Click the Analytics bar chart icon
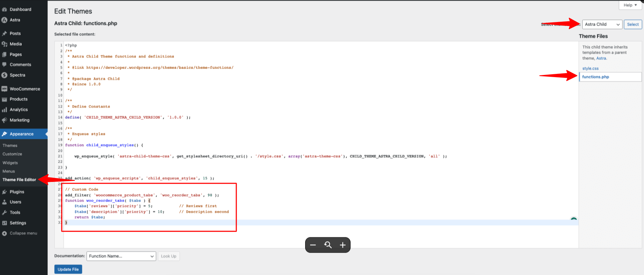 [x=4, y=110]
